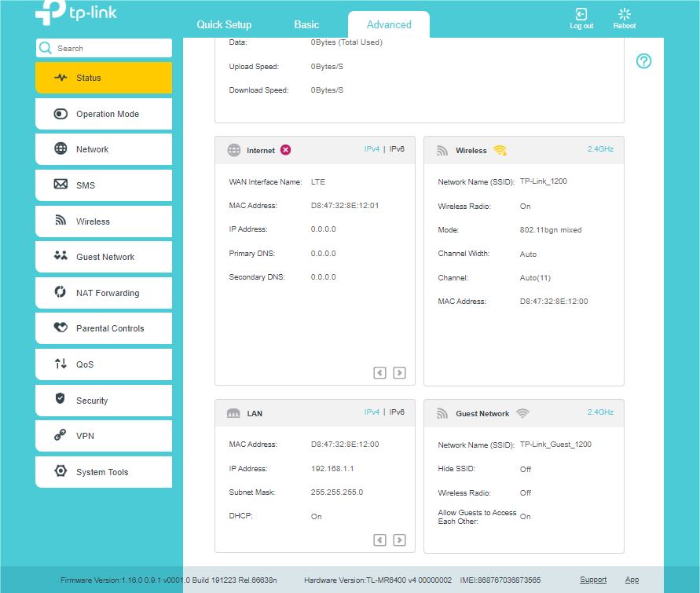The width and height of the screenshot is (700, 593).
Task: Switch Internet panel to IPv6
Action: pyautogui.click(x=397, y=148)
